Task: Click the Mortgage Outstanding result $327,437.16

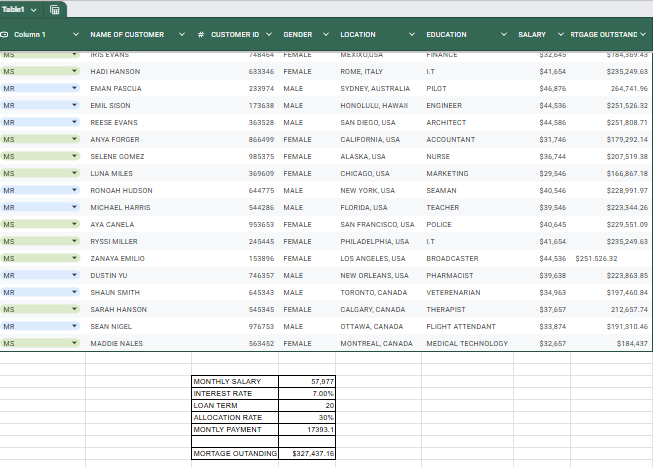Action: coord(308,453)
